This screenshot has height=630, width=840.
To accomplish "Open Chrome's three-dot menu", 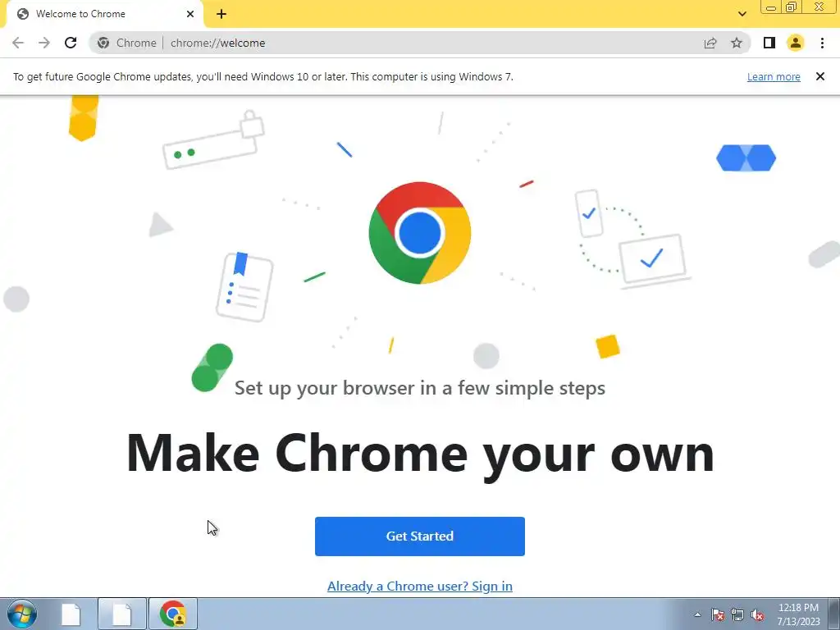I will coord(822,43).
